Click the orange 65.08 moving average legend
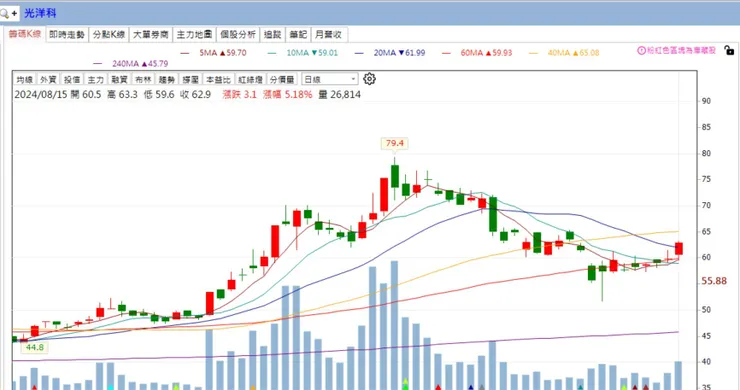The width and height of the screenshot is (740, 390). coord(564,53)
